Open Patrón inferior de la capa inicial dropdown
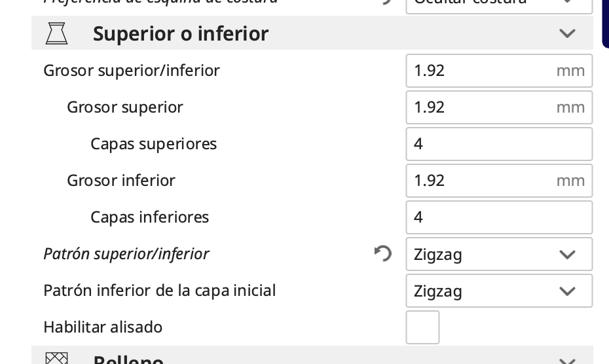 (x=498, y=291)
